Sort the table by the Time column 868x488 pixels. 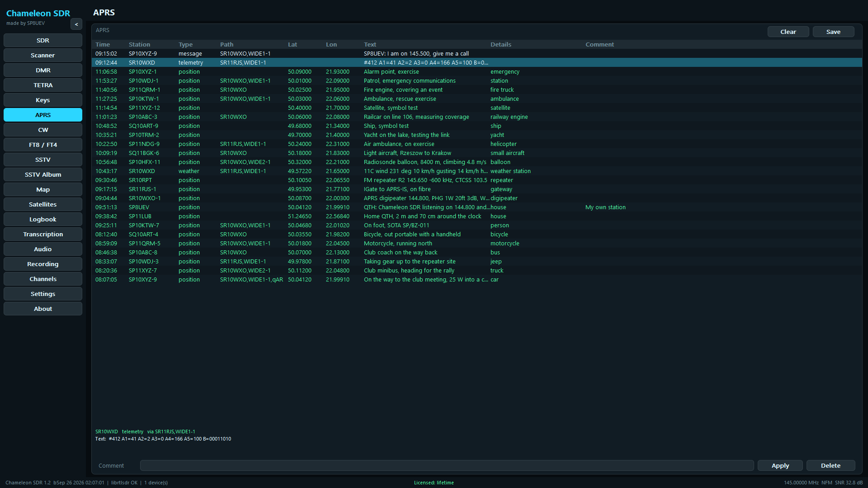click(x=103, y=44)
